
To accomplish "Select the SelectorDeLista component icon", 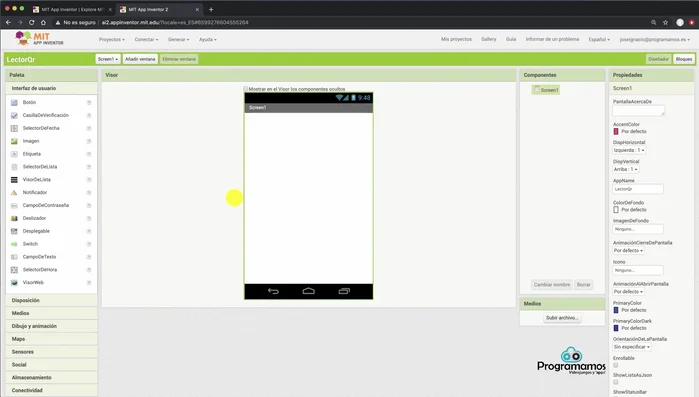I will [14, 167].
